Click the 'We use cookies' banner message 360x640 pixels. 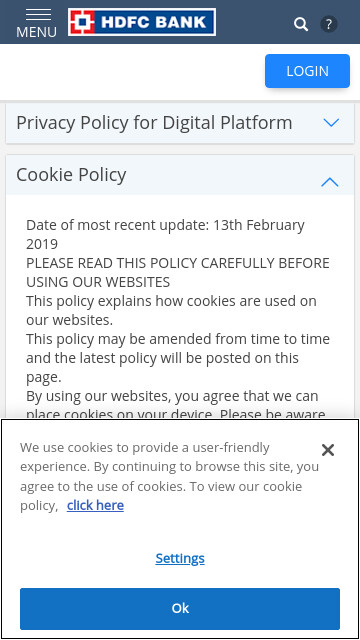tap(169, 476)
